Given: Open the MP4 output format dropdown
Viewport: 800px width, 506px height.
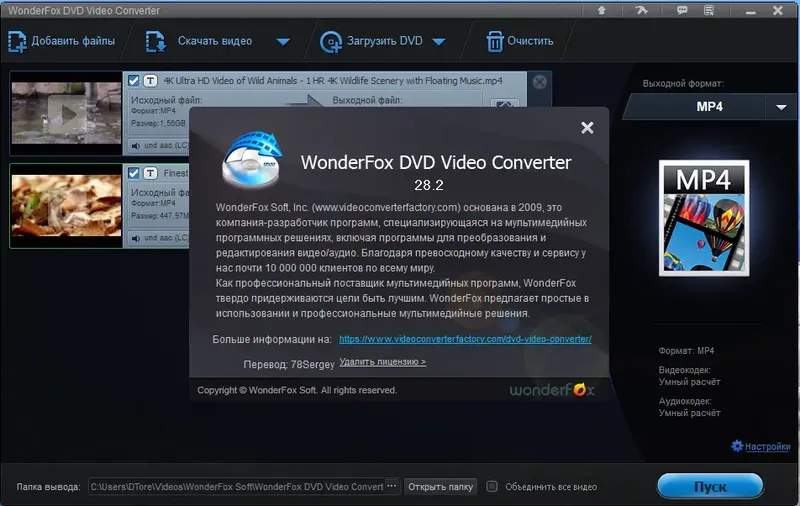Looking at the screenshot, I should [781, 107].
